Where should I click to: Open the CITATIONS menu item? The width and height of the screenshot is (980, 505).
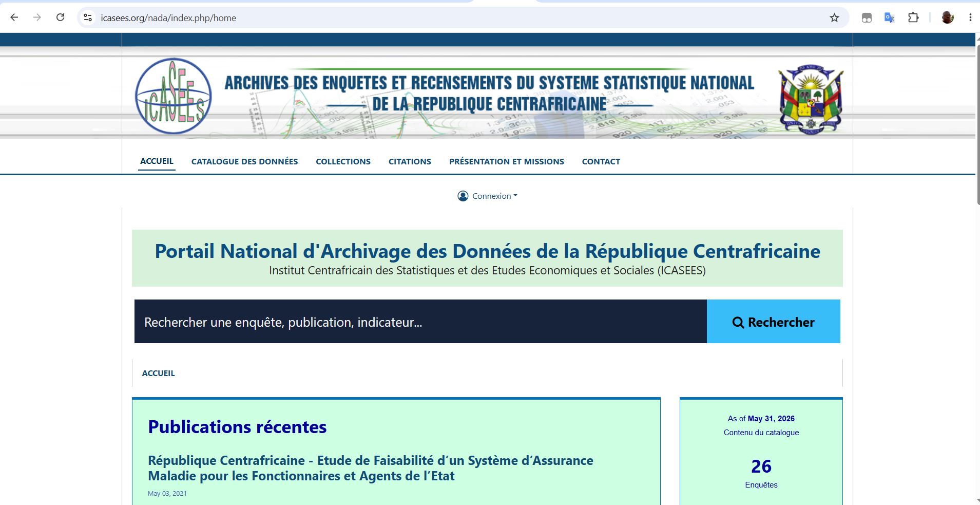(x=410, y=161)
